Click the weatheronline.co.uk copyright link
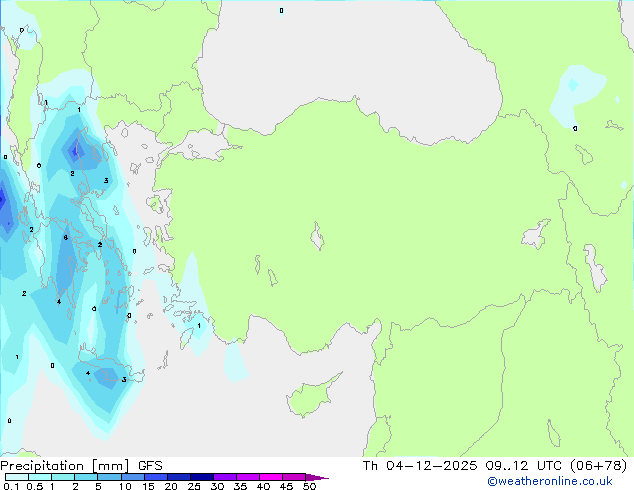The height and width of the screenshot is (490, 634). pyautogui.click(x=550, y=481)
